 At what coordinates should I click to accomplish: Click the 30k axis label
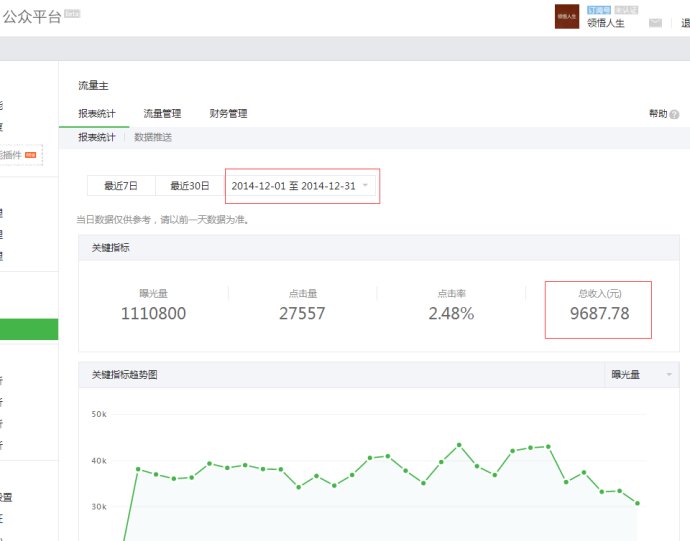click(x=99, y=507)
